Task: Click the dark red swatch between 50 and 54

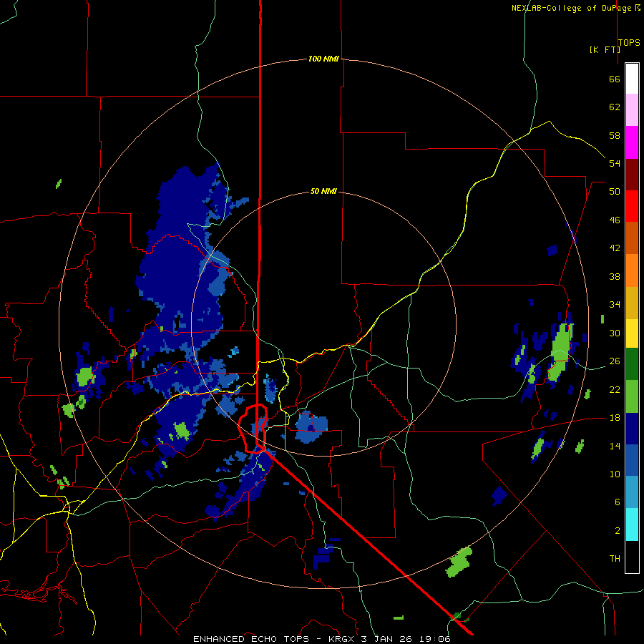Action: (x=632, y=175)
